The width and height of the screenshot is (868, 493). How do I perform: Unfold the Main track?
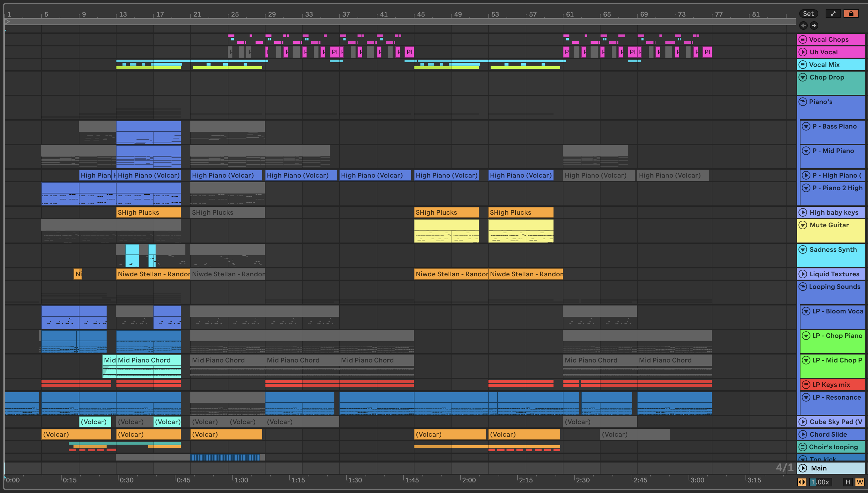(802, 468)
